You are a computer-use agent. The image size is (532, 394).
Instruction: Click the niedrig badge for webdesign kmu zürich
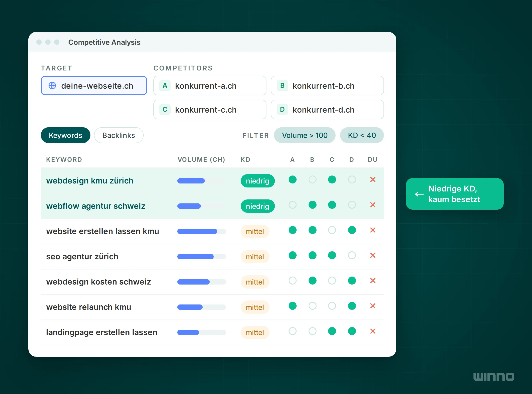click(x=258, y=181)
